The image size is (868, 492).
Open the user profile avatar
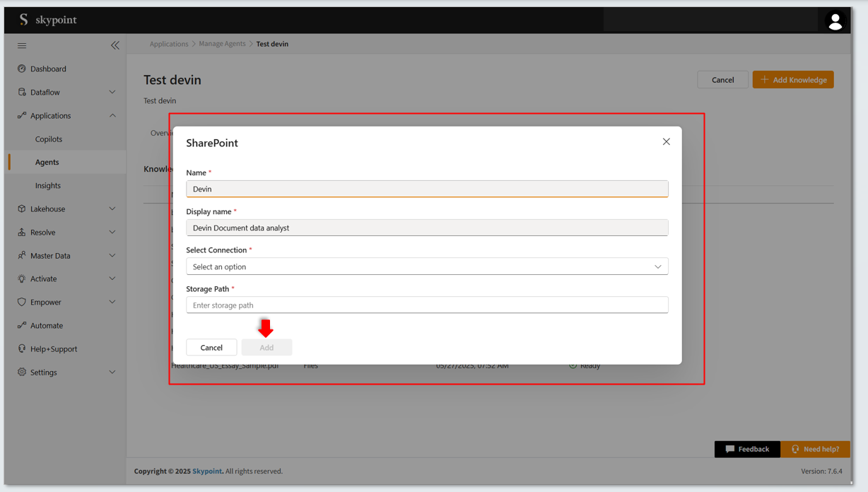click(835, 21)
